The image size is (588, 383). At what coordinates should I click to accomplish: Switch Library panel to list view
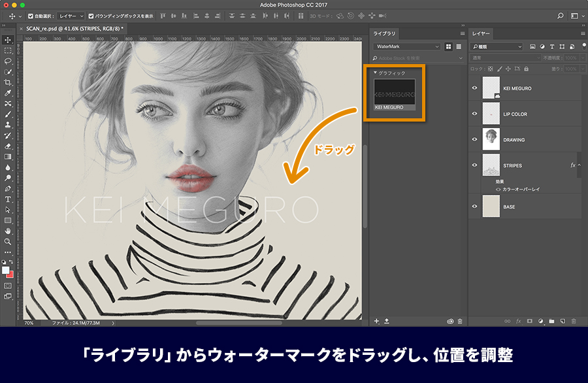pyautogui.click(x=459, y=46)
